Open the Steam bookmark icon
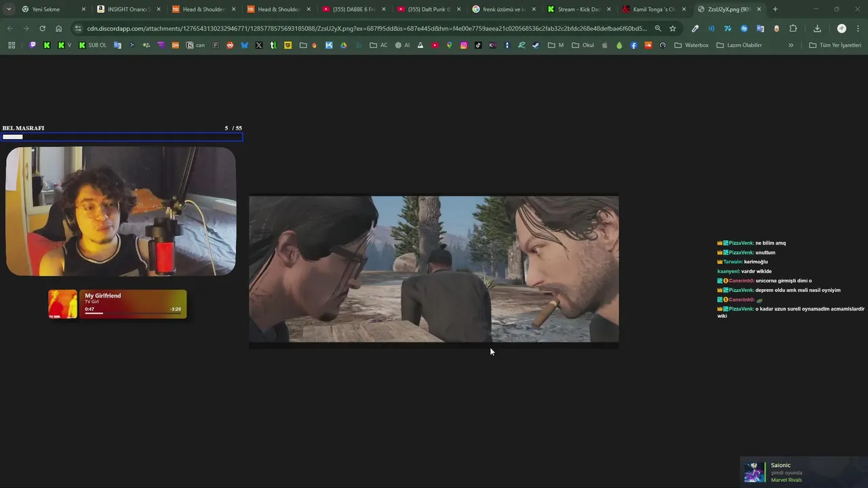 536,45
